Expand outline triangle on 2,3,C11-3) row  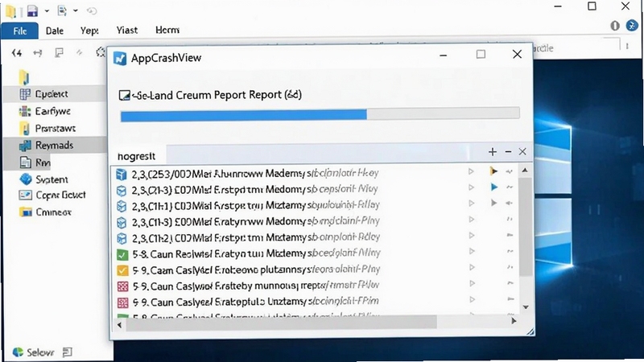[x=472, y=220]
